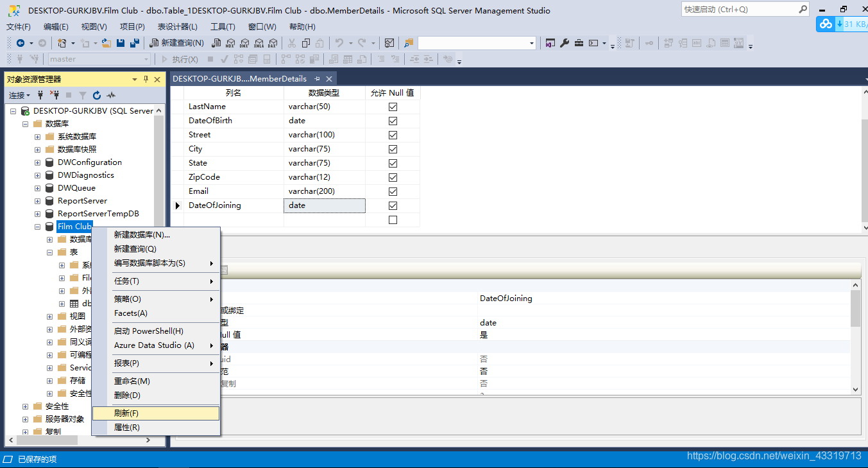This screenshot has height=468, width=868.
Task: Open the 工具(T) menu
Action: [223, 26]
